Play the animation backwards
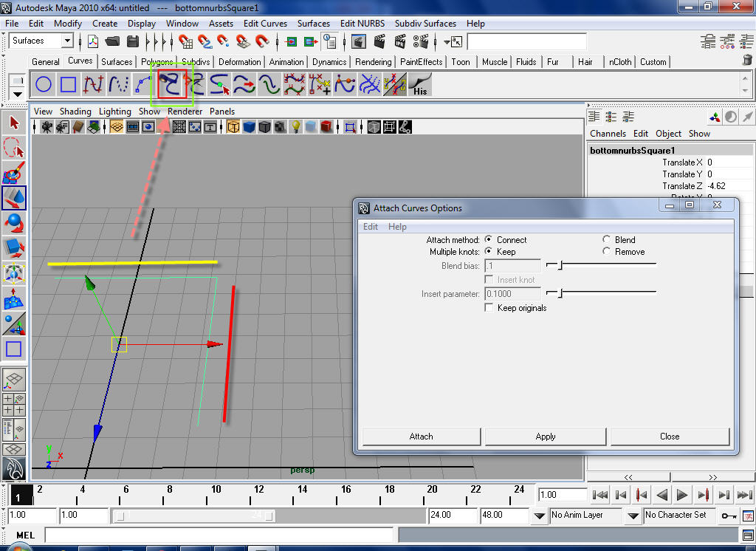 point(662,495)
